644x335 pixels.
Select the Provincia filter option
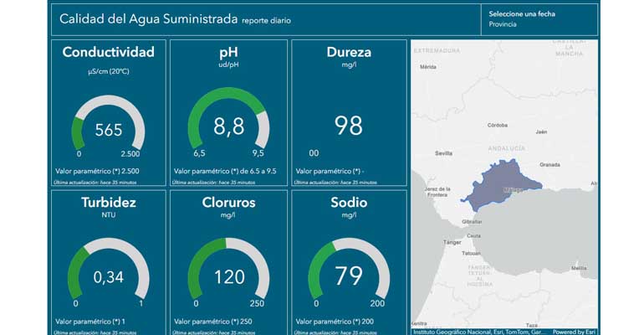(503, 25)
